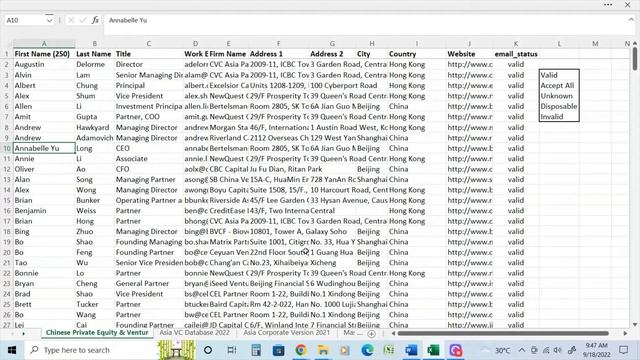Click the Name Box showing A10
The height and width of the screenshot is (360, 640).
tap(24, 20)
